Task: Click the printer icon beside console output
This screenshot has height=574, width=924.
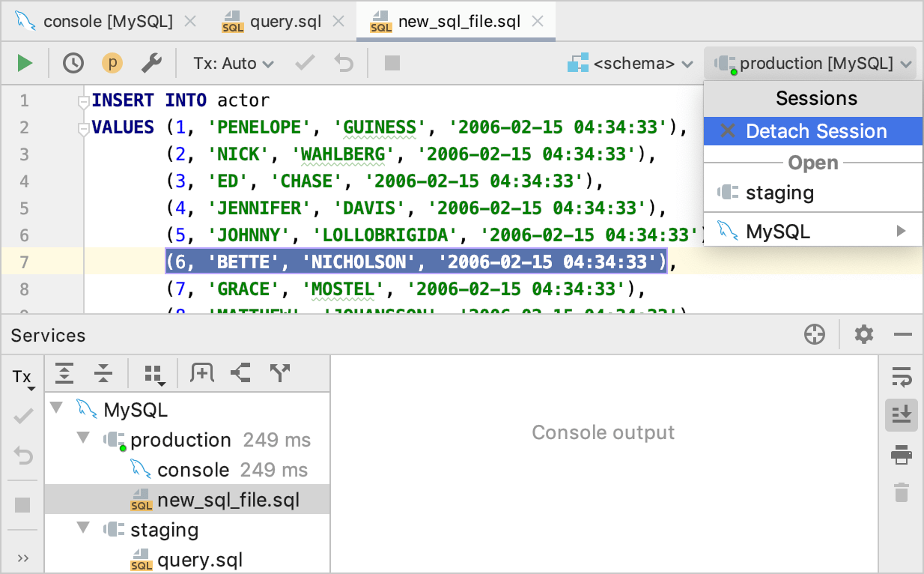Action: (902, 454)
